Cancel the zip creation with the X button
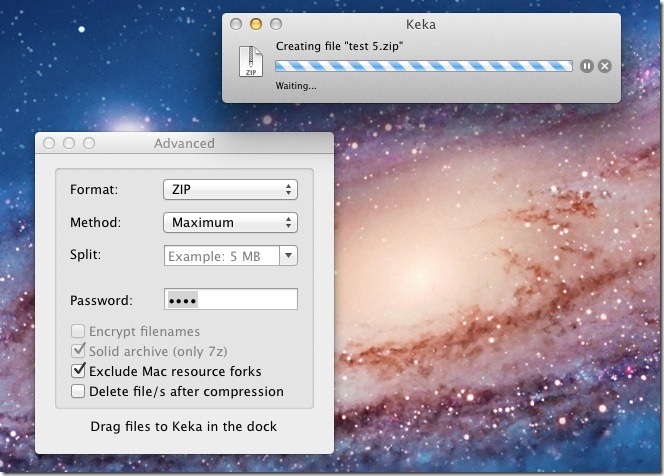Image resolution: width=664 pixels, height=476 pixels. pos(605,66)
